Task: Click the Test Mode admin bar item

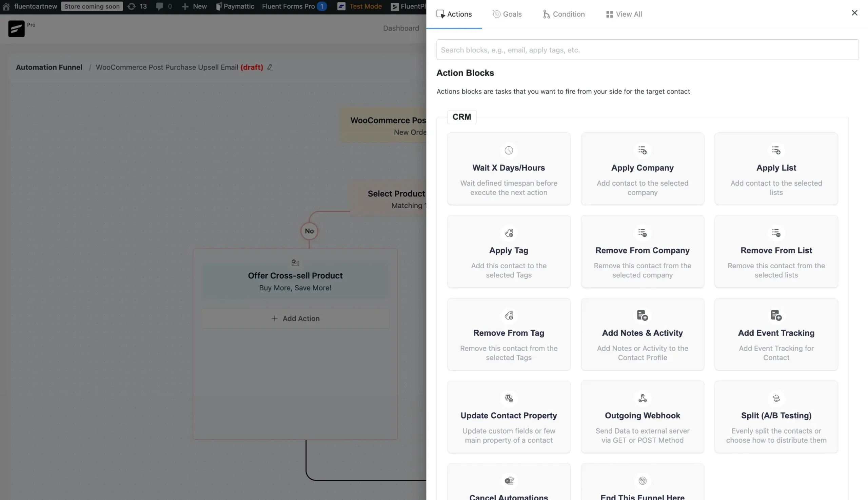Action: [359, 6]
